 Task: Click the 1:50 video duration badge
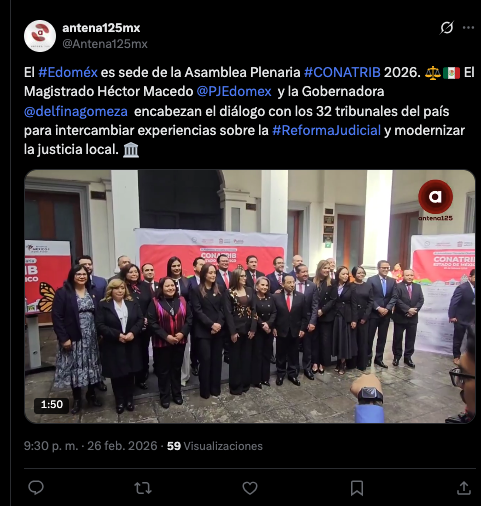pyautogui.click(x=51, y=405)
